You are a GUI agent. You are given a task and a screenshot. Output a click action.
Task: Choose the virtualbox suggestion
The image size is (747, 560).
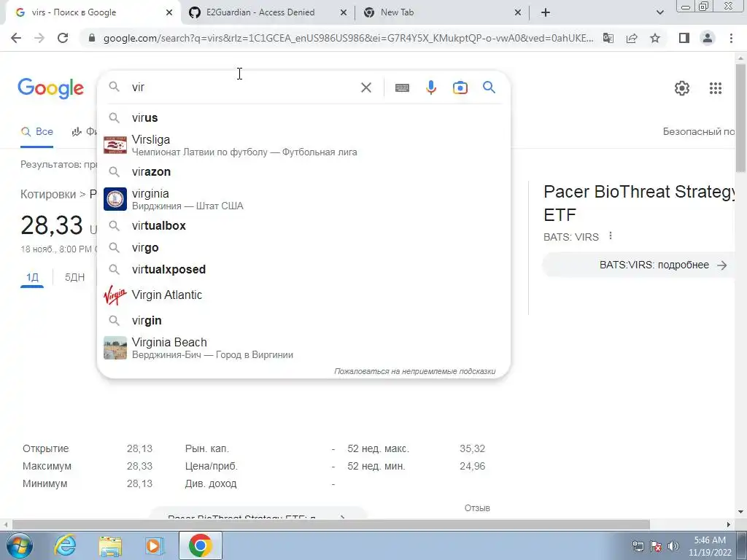click(x=303, y=226)
